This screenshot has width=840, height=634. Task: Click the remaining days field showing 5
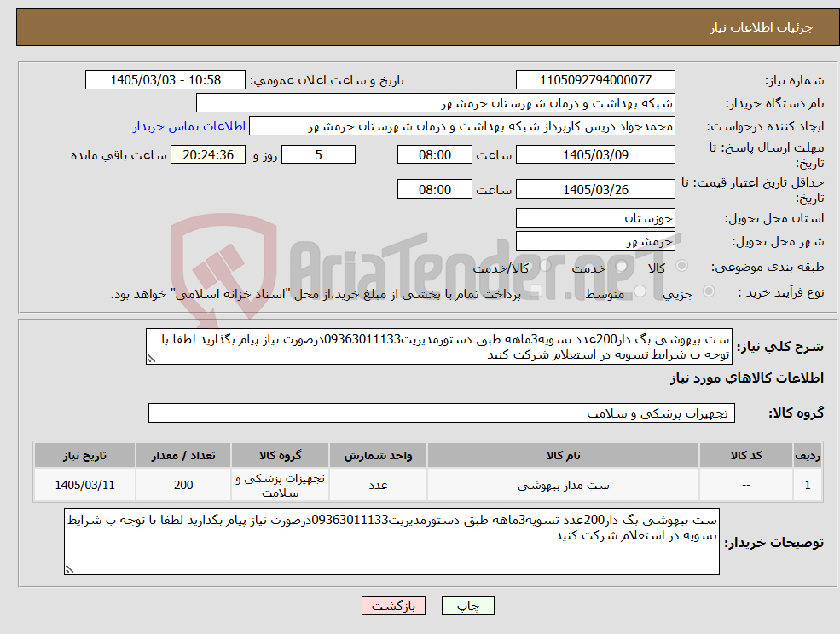[x=318, y=155]
